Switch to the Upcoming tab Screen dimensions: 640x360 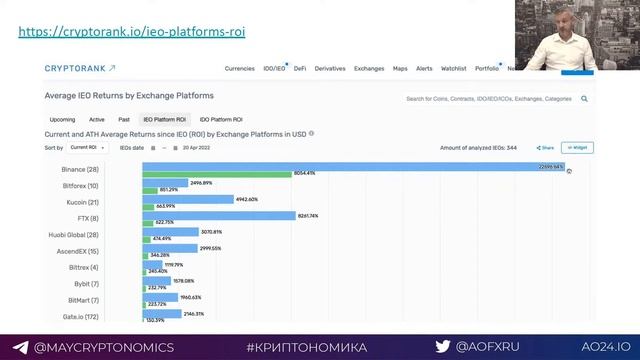pyautogui.click(x=62, y=120)
